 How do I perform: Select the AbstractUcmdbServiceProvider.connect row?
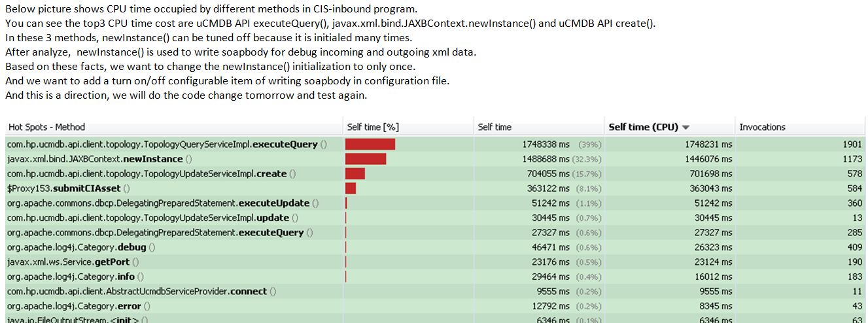tap(141, 292)
